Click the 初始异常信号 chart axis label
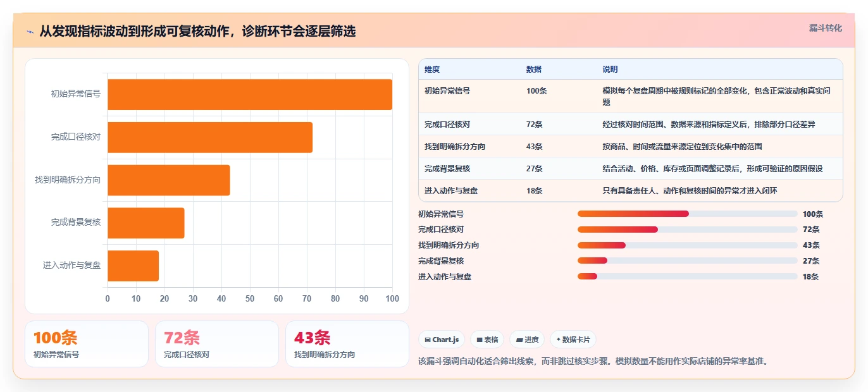868x392 pixels. (x=76, y=94)
